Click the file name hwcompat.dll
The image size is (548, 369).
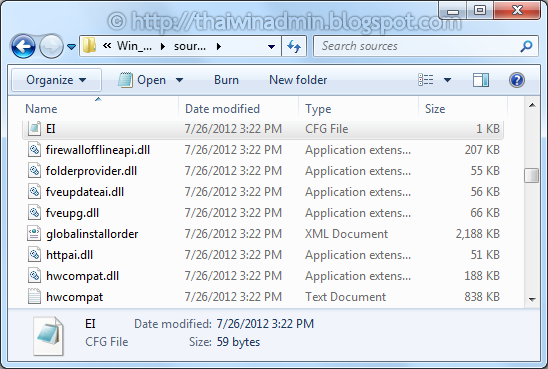[82, 276]
